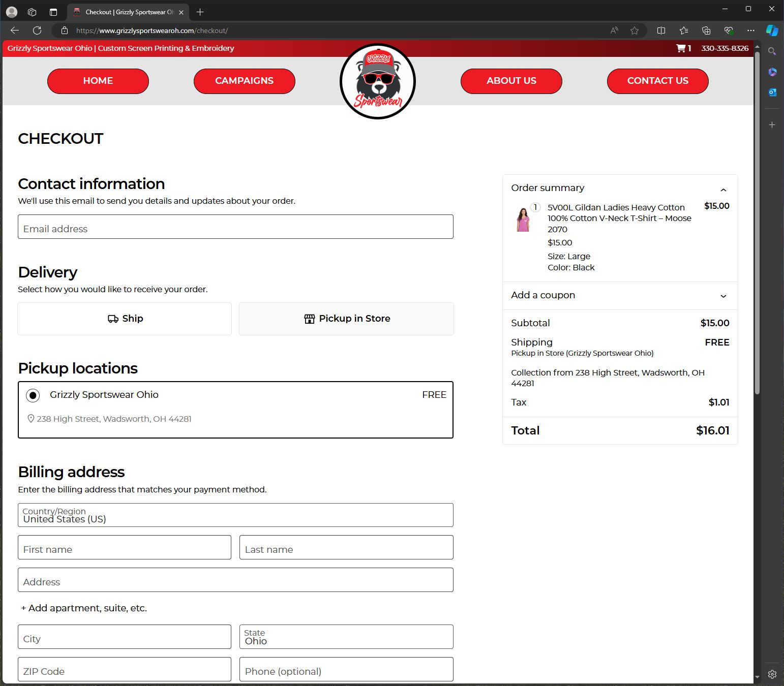Open the ABOUT US page
Image resolution: width=784 pixels, height=686 pixels.
tap(511, 81)
